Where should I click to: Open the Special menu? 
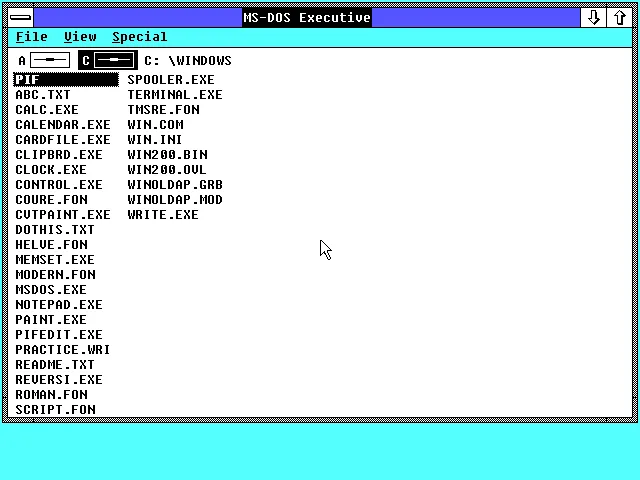point(140,37)
